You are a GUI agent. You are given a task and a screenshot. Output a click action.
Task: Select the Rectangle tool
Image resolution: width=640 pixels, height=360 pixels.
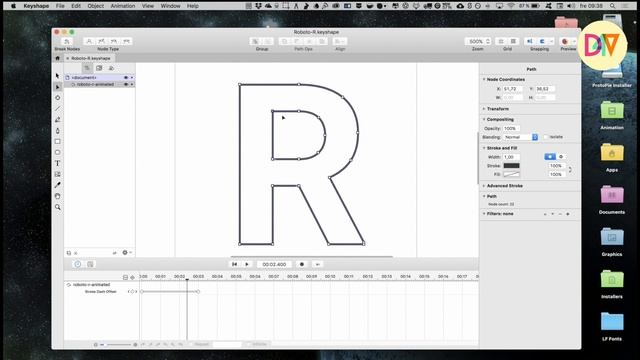pyautogui.click(x=58, y=142)
